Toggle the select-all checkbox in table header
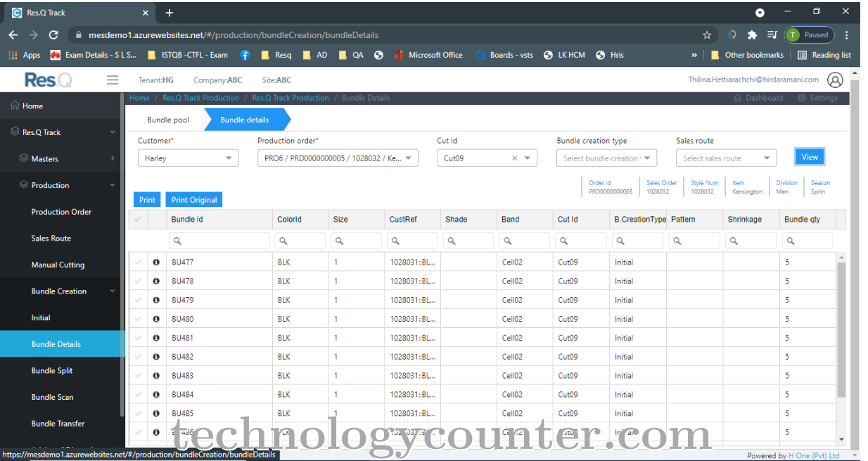Viewport: 868px width, 461px height. click(138, 220)
